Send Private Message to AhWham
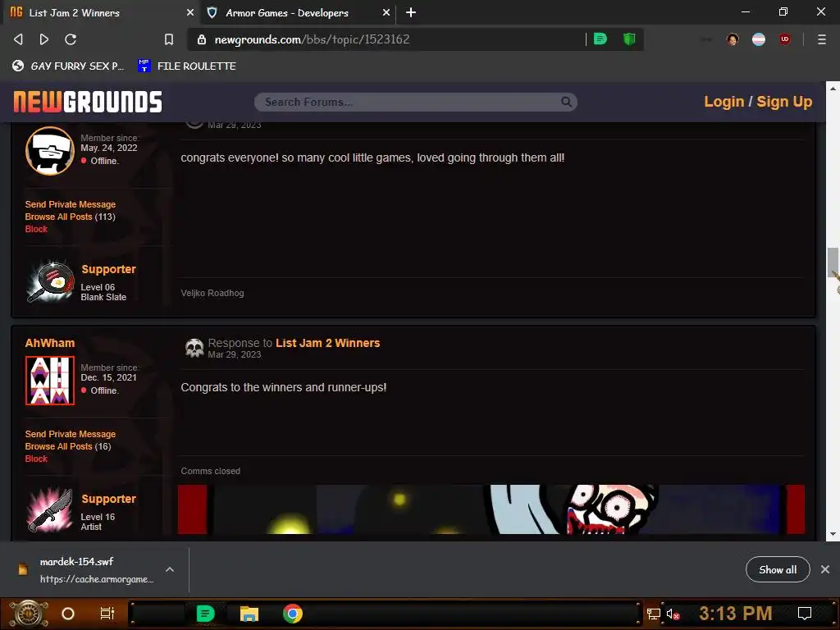The image size is (840, 630). point(71,434)
